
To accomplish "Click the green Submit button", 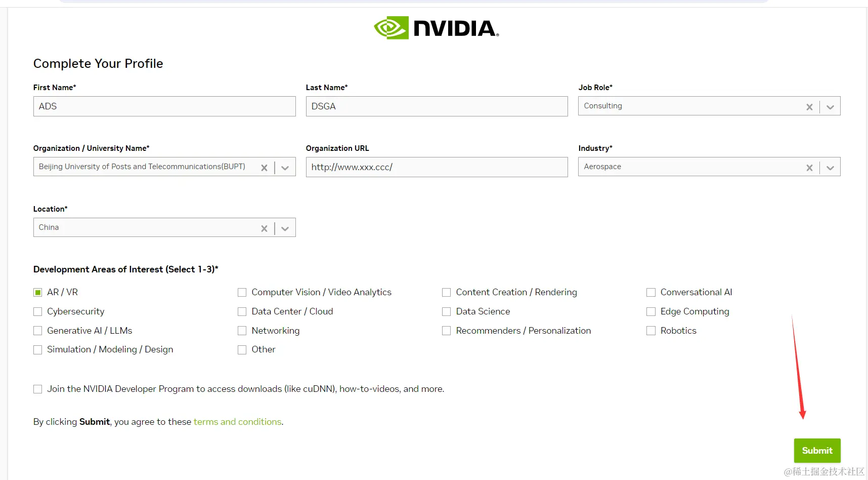I will [x=817, y=451].
